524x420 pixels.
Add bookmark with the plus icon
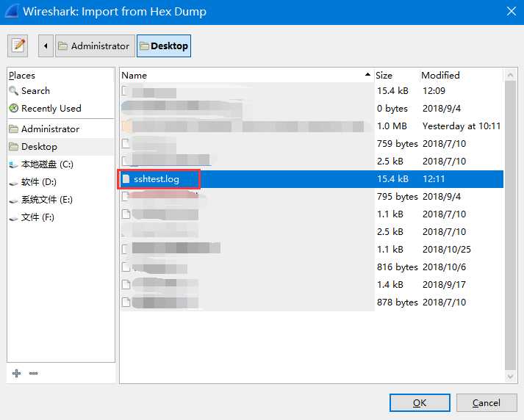click(x=17, y=373)
